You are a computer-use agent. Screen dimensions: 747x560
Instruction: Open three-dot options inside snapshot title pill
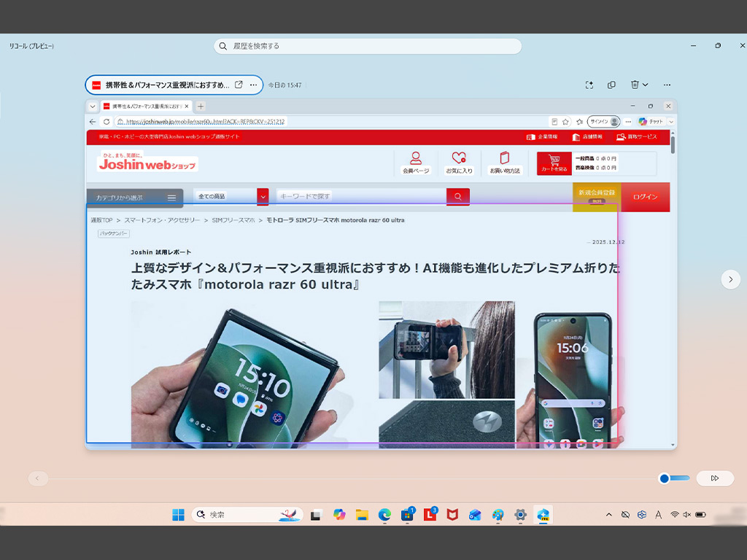(253, 85)
